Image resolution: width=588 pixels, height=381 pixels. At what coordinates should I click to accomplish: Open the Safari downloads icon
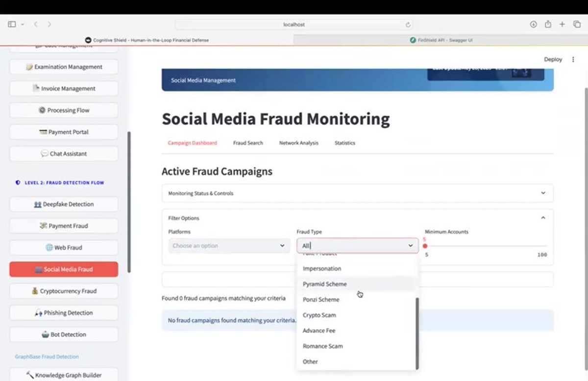click(x=533, y=24)
